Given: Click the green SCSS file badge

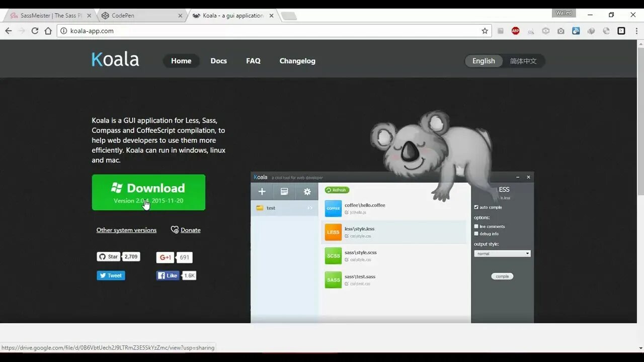Looking at the screenshot, I should [333, 256].
